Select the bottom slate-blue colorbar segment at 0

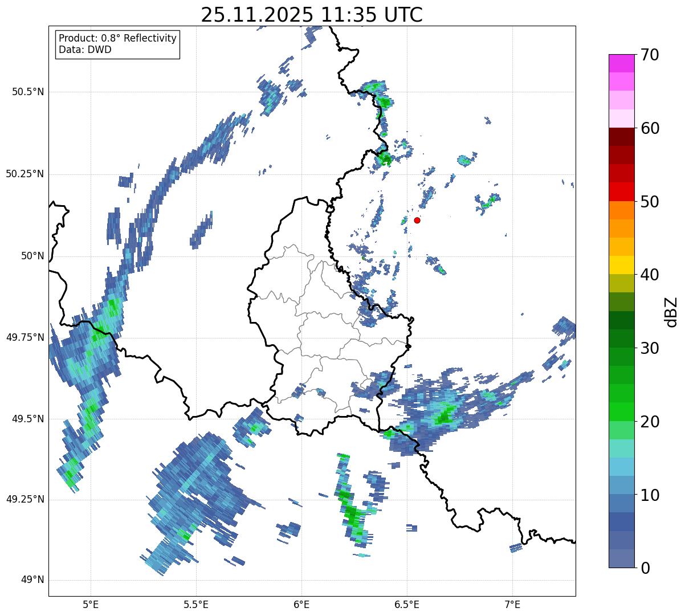[621, 558]
